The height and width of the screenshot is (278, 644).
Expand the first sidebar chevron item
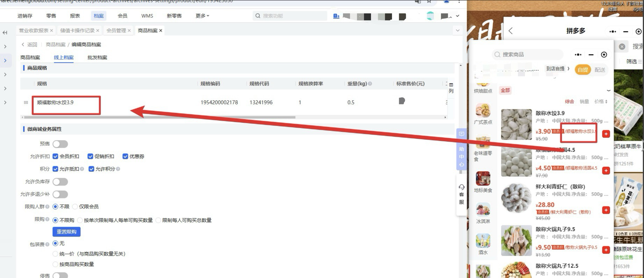5,46
